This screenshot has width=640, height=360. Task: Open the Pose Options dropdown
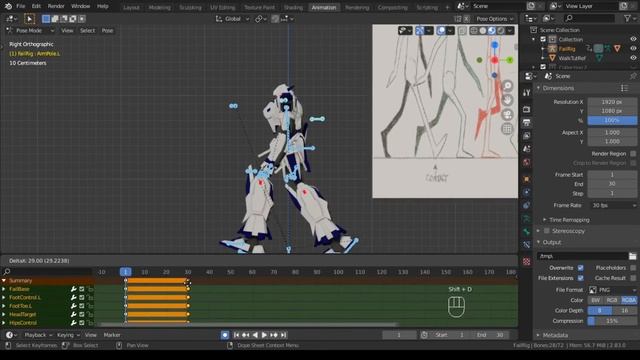click(x=494, y=19)
